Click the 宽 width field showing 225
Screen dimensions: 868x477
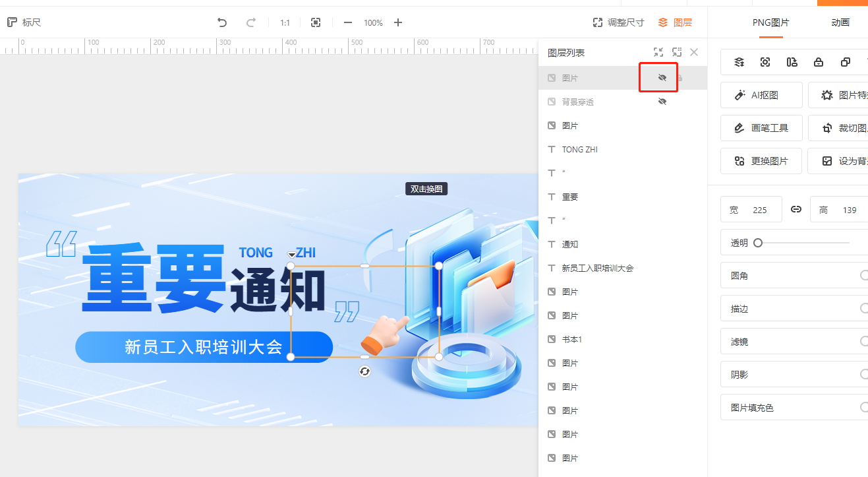coord(751,210)
